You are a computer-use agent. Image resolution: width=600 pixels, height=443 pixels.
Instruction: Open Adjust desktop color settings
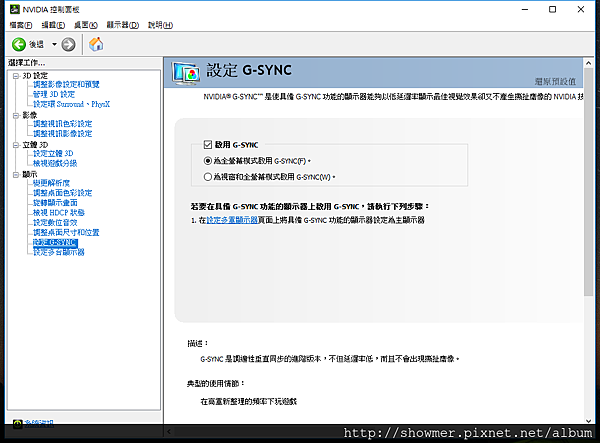pyautogui.click(x=62, y=193)
